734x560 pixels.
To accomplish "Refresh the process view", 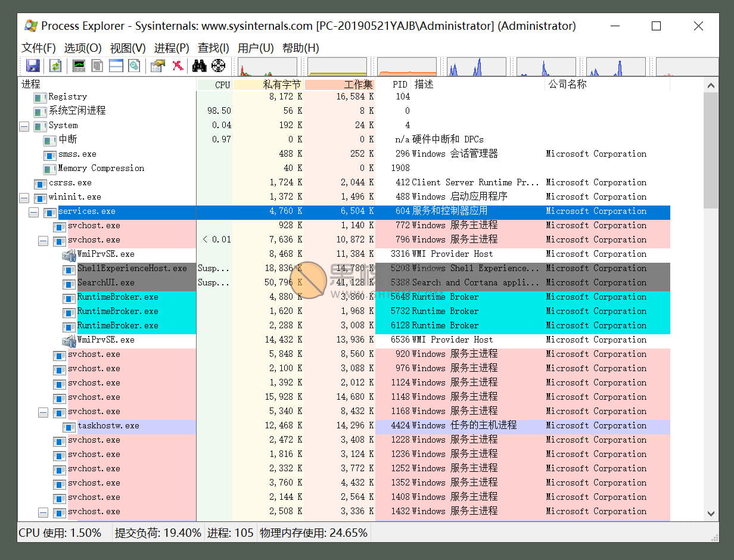I will point(55,66).
